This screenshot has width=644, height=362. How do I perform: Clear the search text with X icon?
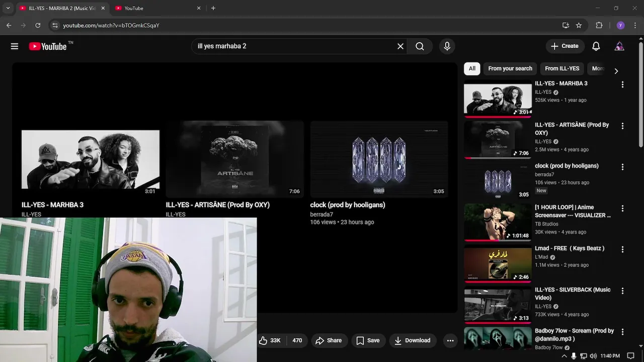[x=400, y=46]
